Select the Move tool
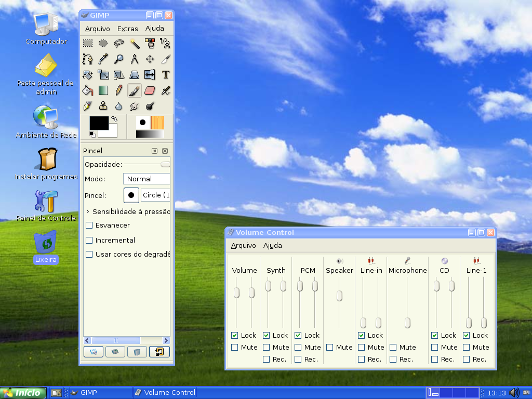Viewport: 532px width, 399px height. pyautogui.click(x=150, y=59)
